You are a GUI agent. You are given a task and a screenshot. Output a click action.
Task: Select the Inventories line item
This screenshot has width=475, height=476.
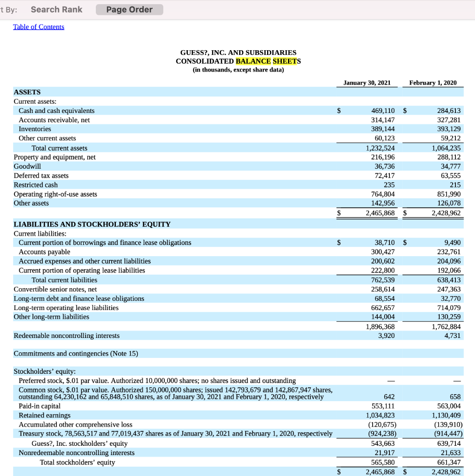35,129
